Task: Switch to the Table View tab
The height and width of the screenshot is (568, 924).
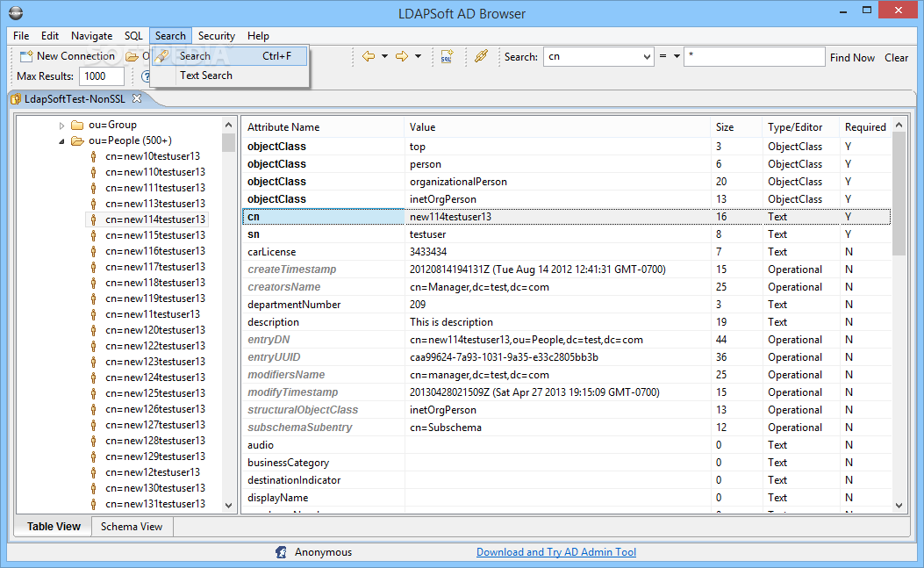Action: 54,527
